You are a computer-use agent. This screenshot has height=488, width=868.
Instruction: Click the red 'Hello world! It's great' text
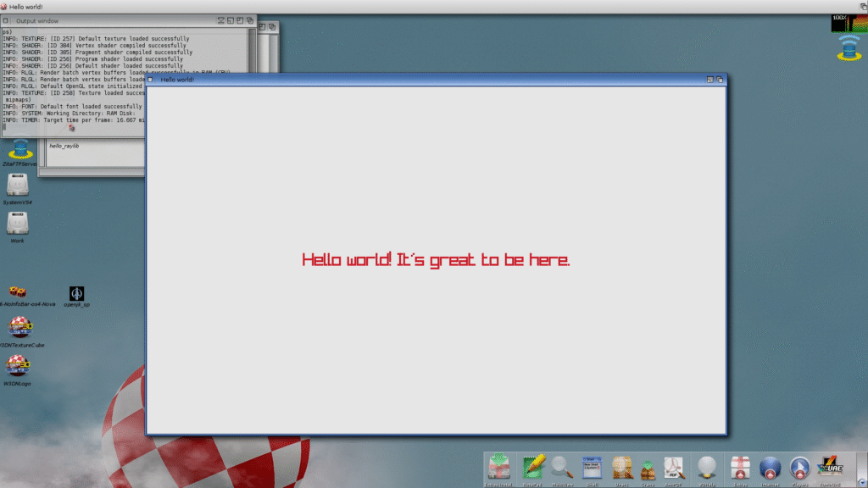coord(436,259)
